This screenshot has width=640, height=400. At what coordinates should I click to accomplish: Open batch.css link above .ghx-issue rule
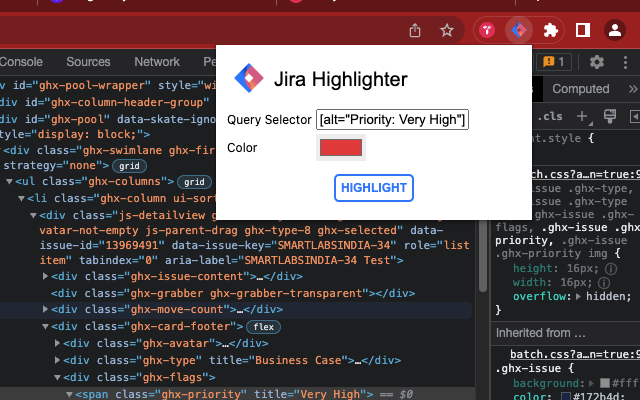click(x=575, y=354)
